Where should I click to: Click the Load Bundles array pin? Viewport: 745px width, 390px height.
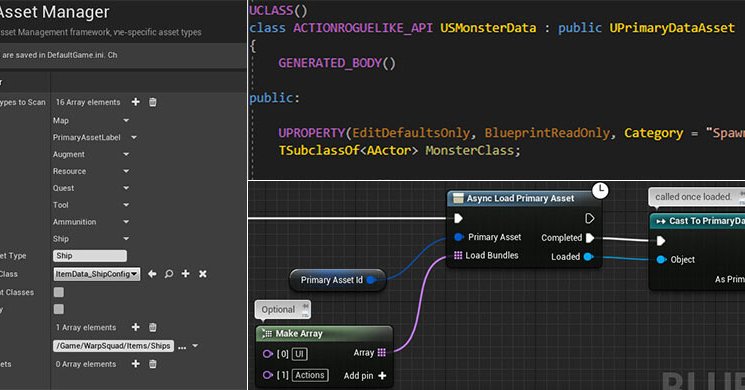click(458, 256)
